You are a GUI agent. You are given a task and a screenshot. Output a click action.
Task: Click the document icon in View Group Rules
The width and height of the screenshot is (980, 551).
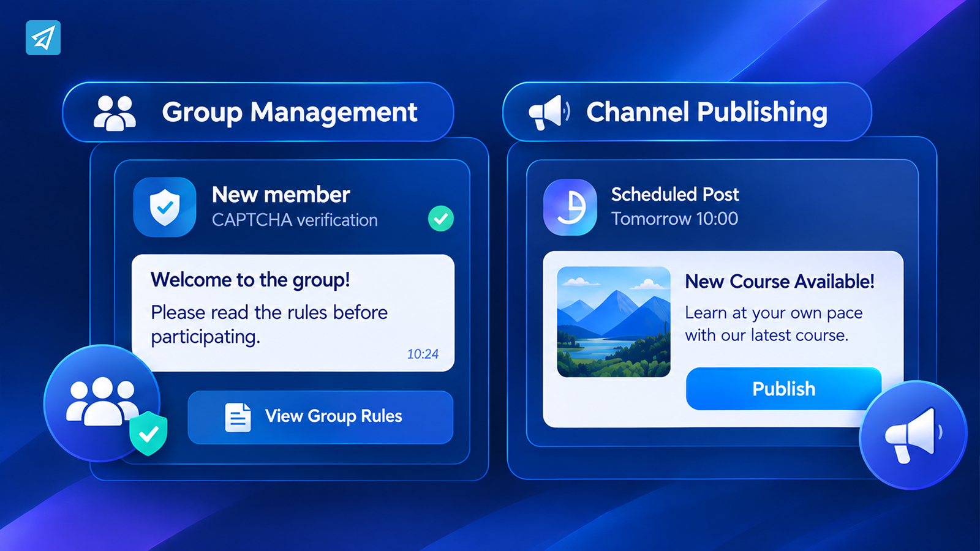tap(238, 418)
